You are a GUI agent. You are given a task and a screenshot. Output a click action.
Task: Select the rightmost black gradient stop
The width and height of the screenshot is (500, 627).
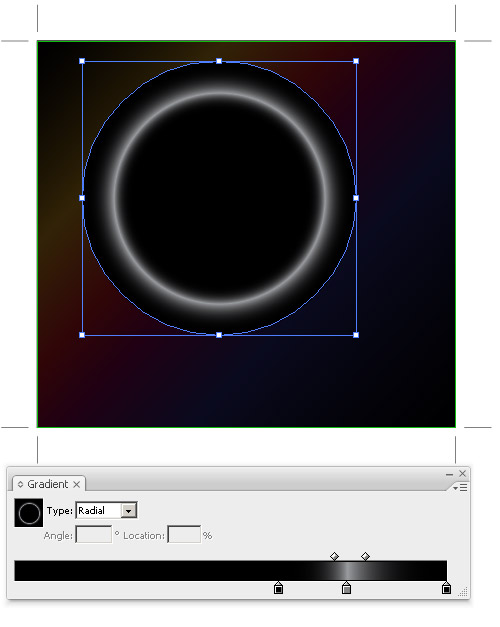(446, 588)
